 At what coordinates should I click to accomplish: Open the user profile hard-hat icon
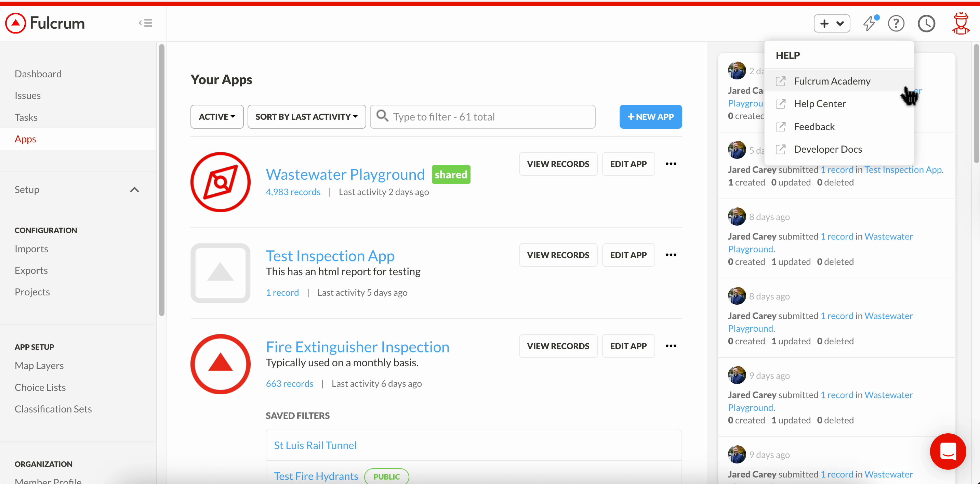(961, 23)
